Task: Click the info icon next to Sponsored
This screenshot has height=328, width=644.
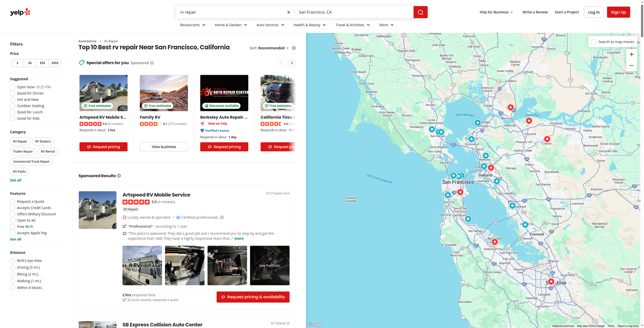Action: point(152,63)
